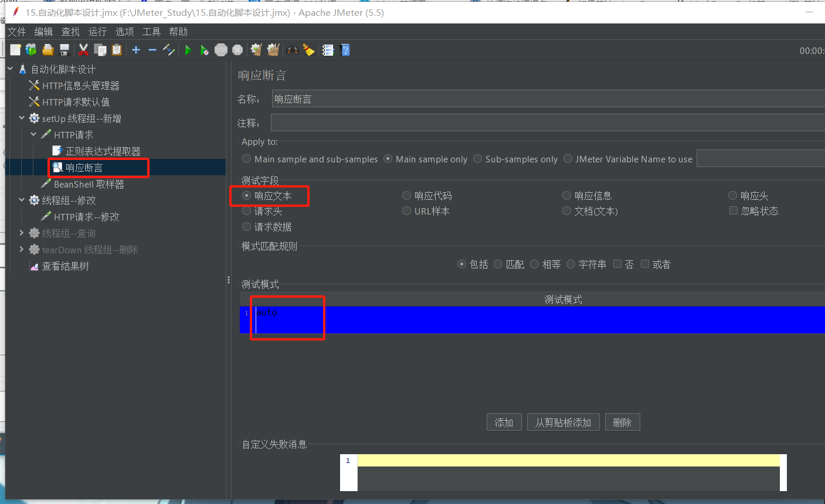The height and width of the screenshot is (504, 825).
Task: Open the 查找 menu
Action: click(70, 32)
